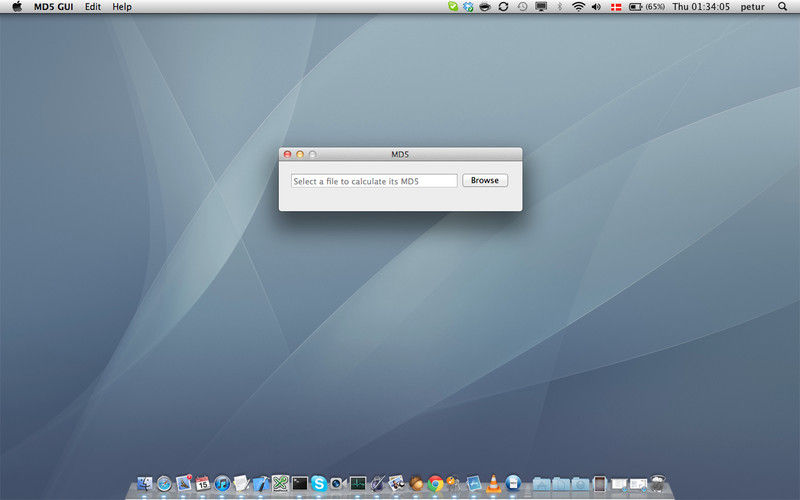The height and width of the screenshot is (500, 800).
Task: Open the Apple menu
Action: click(17, 7)
